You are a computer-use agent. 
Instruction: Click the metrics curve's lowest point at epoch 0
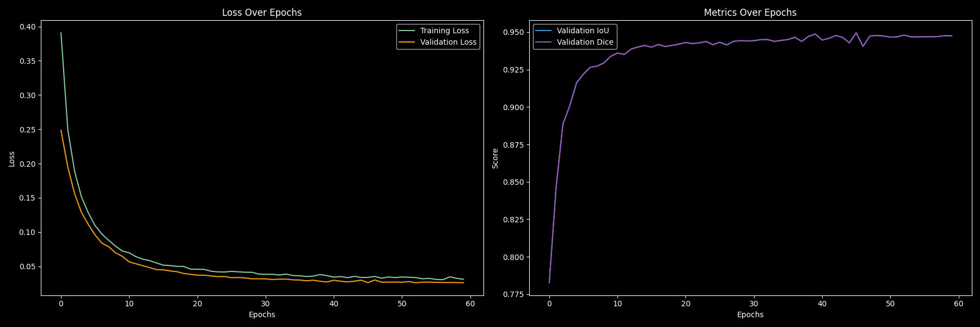[x=549, y=282]
